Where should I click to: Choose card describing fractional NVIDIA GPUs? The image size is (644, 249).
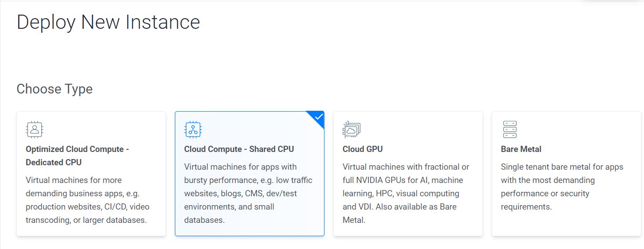tap(408, 174)
